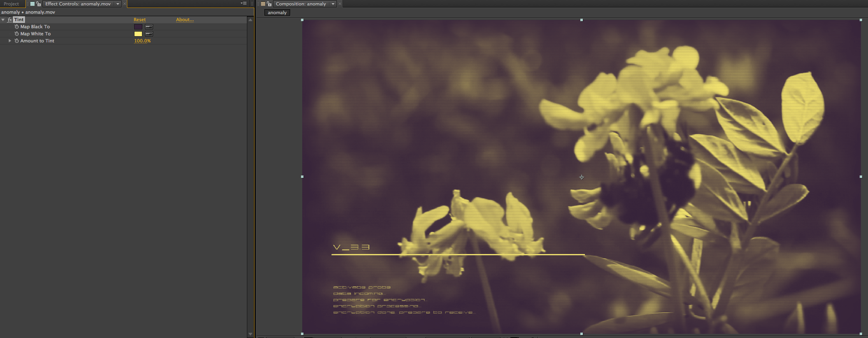This screenshot has width=868, height=338.
Task: Open the Effect Controls tab dropdown
Action: click(118, 4)
